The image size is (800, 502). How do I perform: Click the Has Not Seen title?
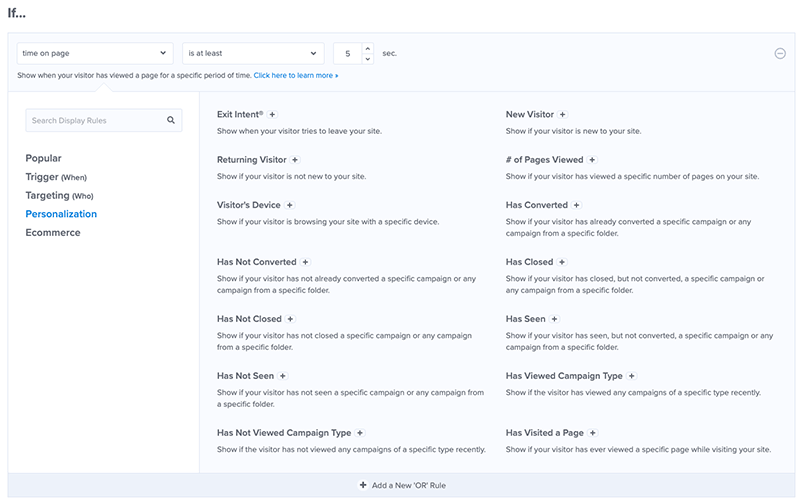point(245,376)
